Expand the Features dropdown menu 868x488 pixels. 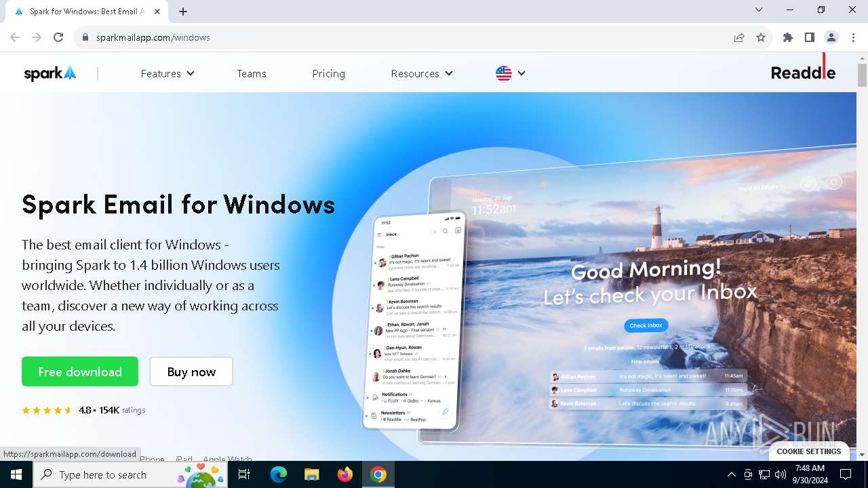pyautogui.click(x=167, y=73)
